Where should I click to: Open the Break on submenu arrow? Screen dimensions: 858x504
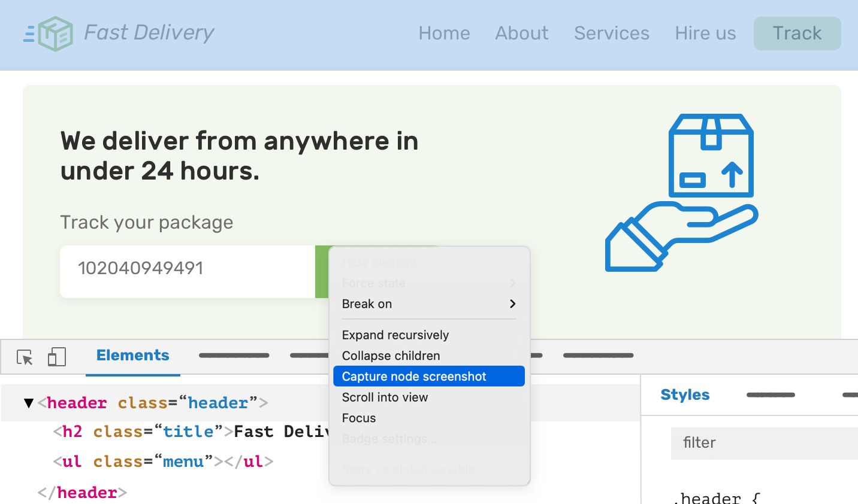coord(512,304)
